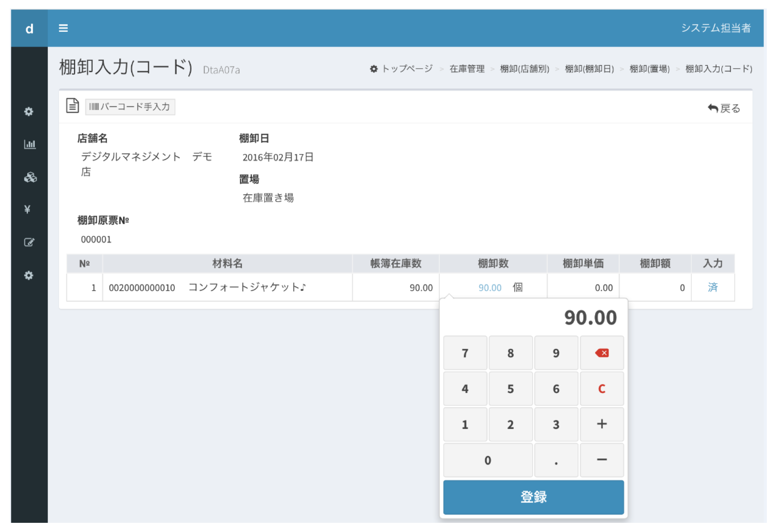Open システム担当者 user menu

click(716, 28)
